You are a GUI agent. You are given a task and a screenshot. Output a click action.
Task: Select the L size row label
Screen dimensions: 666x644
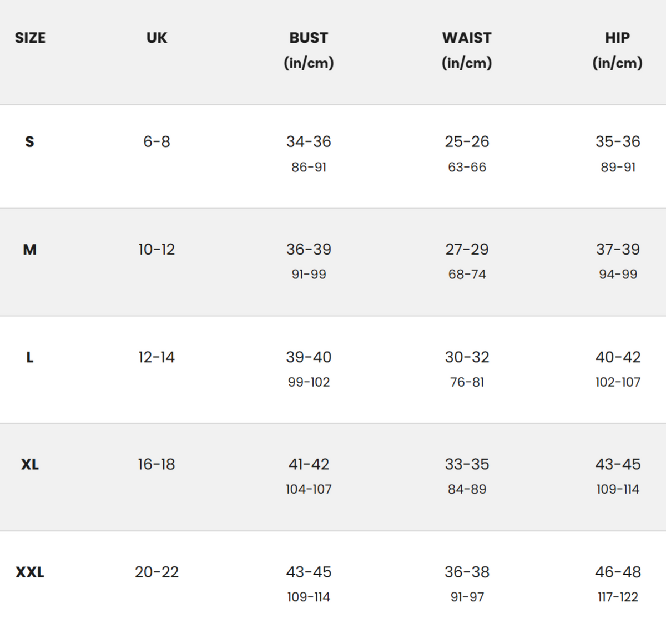[x=29, y=357]
